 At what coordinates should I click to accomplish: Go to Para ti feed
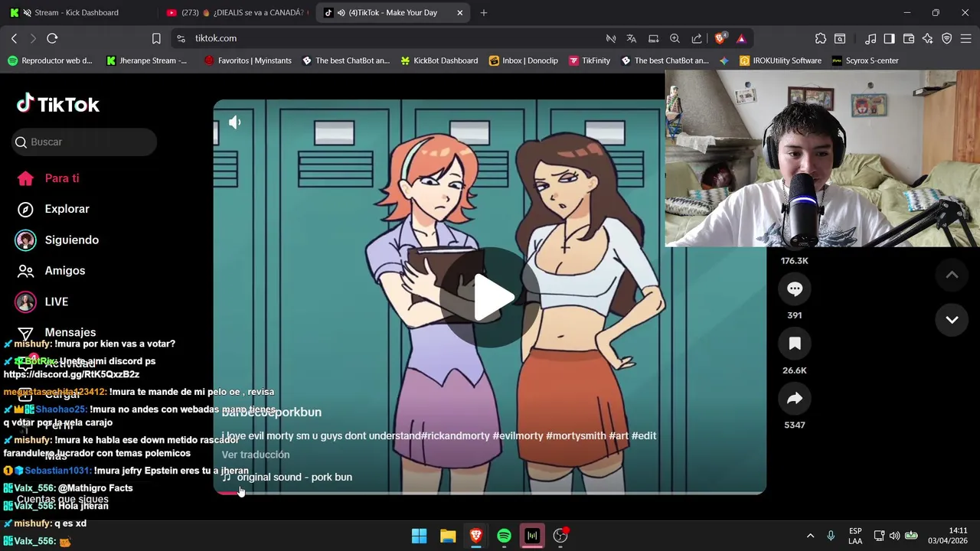(47, 178)
